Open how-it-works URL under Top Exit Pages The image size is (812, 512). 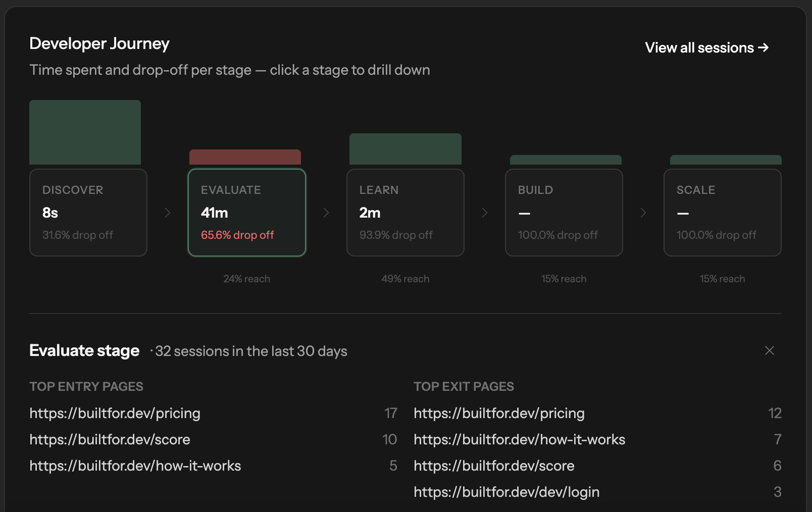pyautogui.click(x=519, y=440)
